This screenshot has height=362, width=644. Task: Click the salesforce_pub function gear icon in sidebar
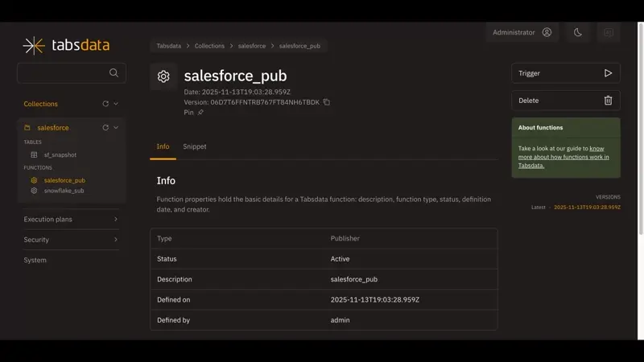click(x=34, y=180)
